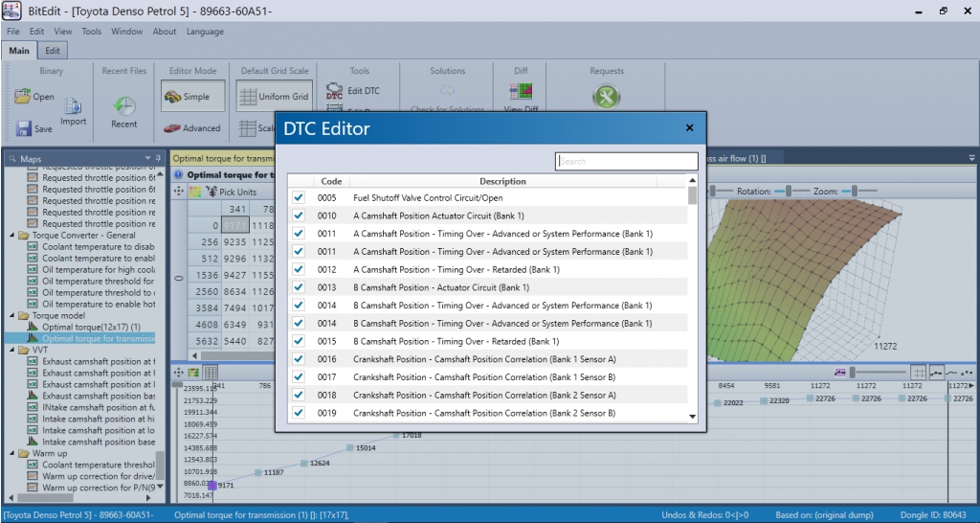Open the Tools menu

click(x=91, y=32)
